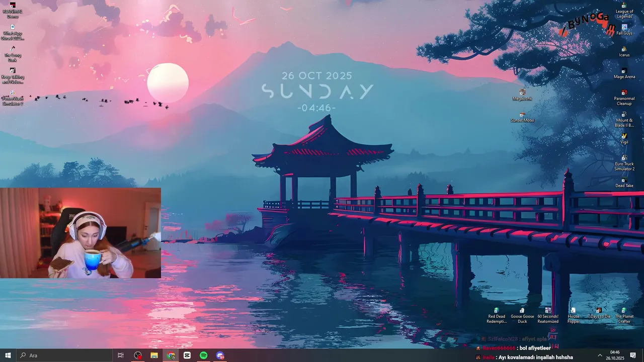Open the WhatsApp Görsel desktop file
Image resolution: width=644 pixels, height=362 pixels.
tap(13, 32)
